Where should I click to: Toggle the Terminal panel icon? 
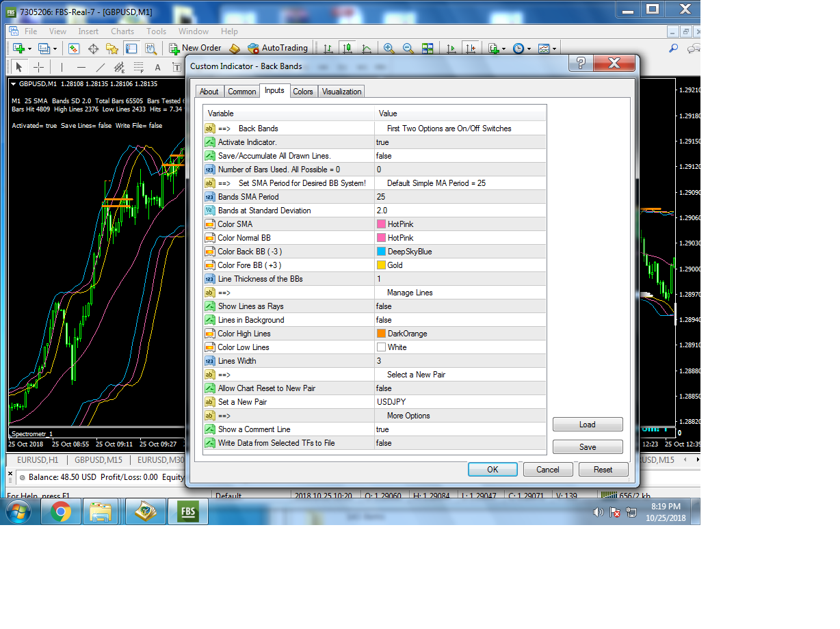pos(131,49)
